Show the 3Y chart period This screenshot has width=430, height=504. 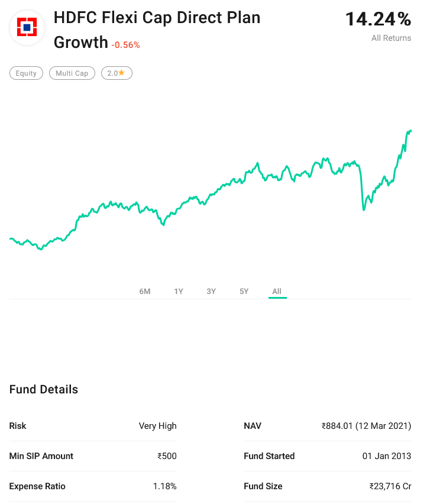(211, 291)
